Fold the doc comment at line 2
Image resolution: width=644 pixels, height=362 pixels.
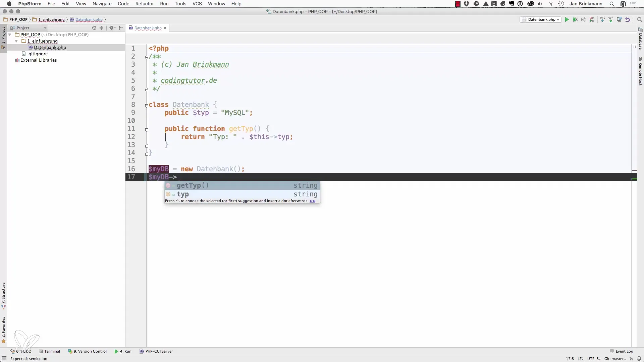pyautogui.click(x=147, y=57)
